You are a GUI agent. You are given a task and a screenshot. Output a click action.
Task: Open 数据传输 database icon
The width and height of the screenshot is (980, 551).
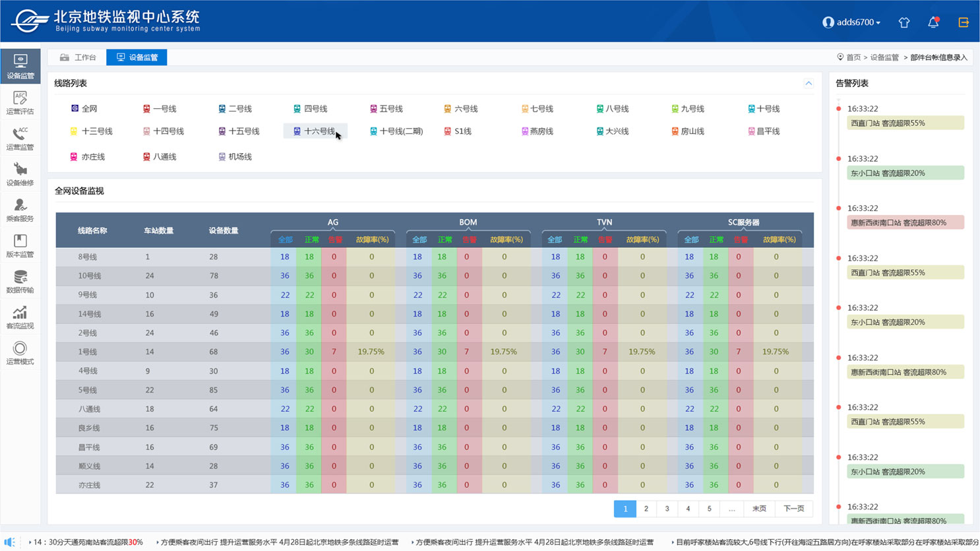(x=20, y=281)
